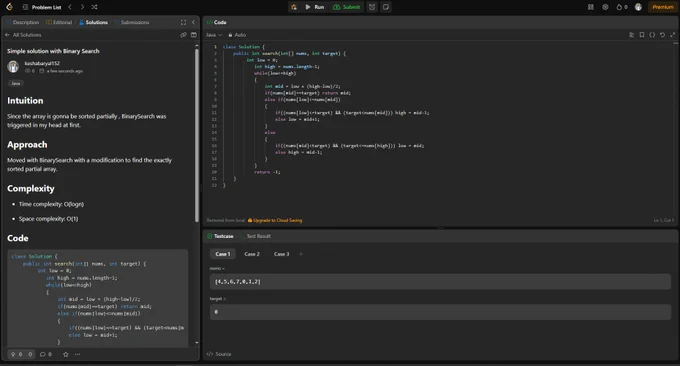The width and height of the screenshot is (680, 366).
Task: Upvote the solution
Action: (x=16, y=354)
